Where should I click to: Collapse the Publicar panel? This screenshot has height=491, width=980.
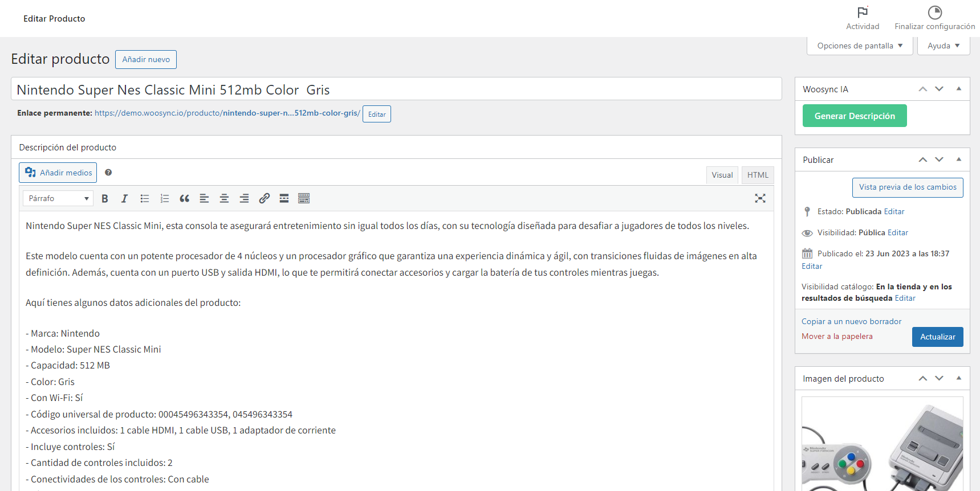[959, 159]
